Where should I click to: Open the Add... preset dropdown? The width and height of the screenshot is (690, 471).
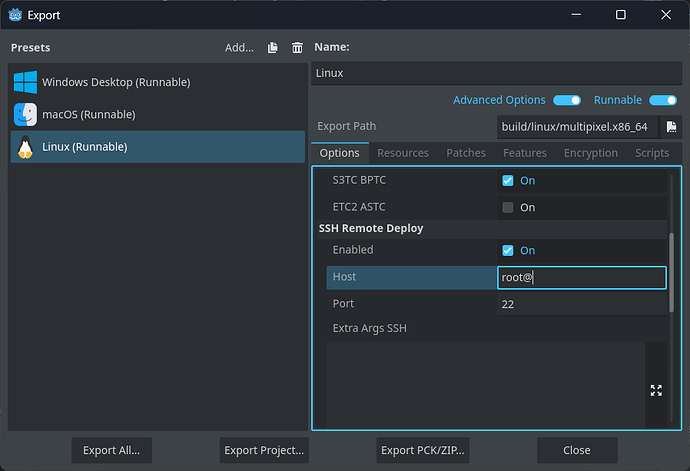coord(239,48)
